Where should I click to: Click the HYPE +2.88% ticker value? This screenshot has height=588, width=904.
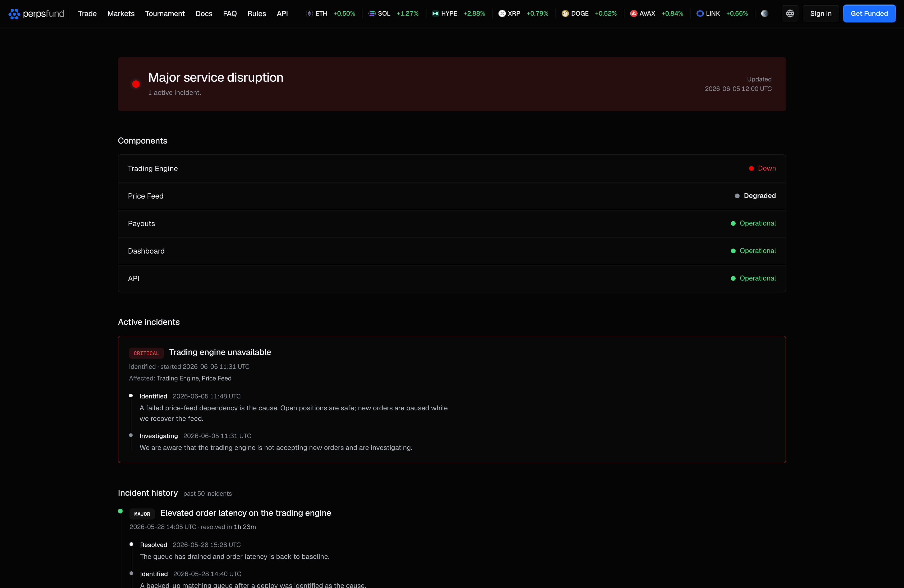(x=474, y=14)
